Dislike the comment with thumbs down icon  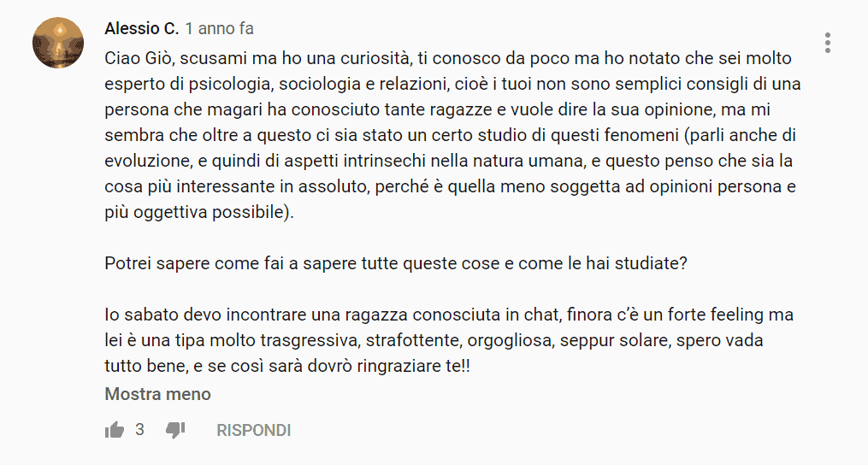(x=175, y=430)
